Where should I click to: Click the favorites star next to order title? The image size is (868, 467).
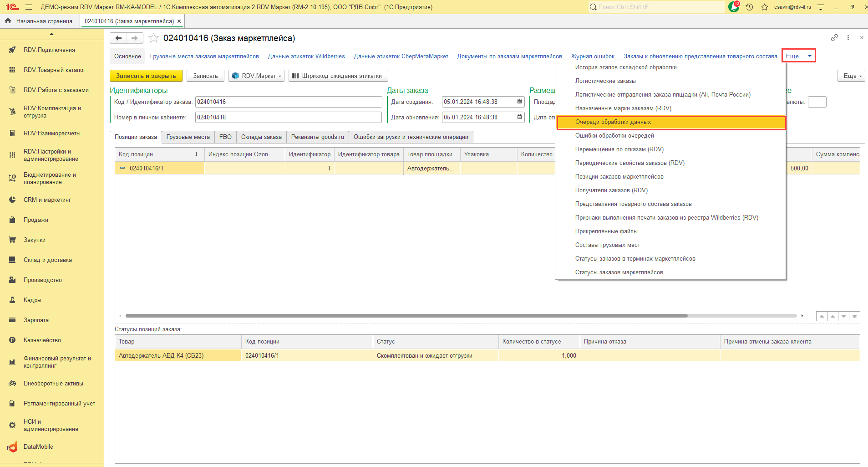154,38
